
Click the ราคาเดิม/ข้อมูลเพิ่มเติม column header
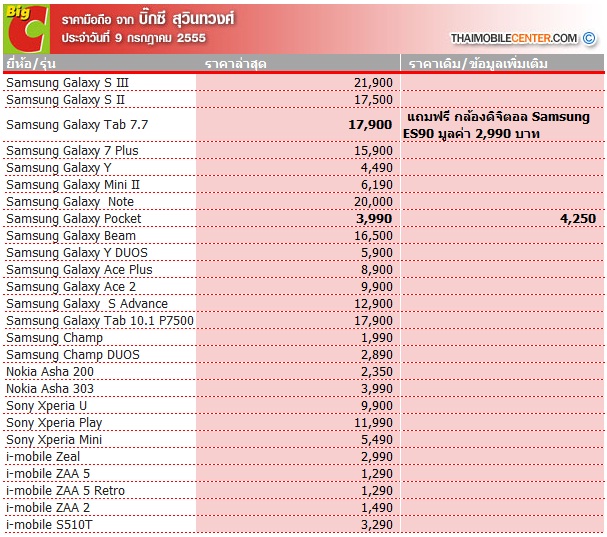(x=478, y=63)
